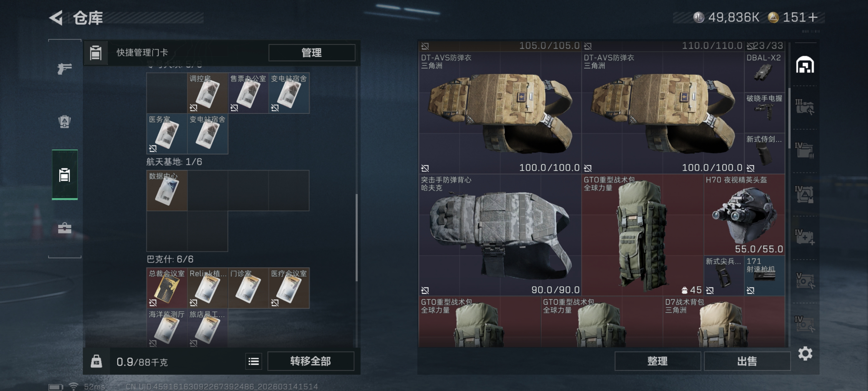
Task: Add currency with the plus icon
Action: pos(812,18)
